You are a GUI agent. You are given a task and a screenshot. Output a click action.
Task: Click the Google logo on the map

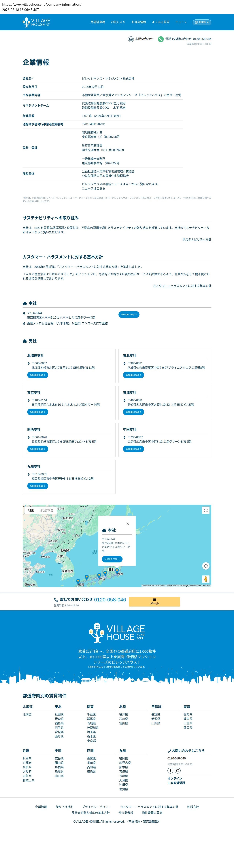[30, 585]
